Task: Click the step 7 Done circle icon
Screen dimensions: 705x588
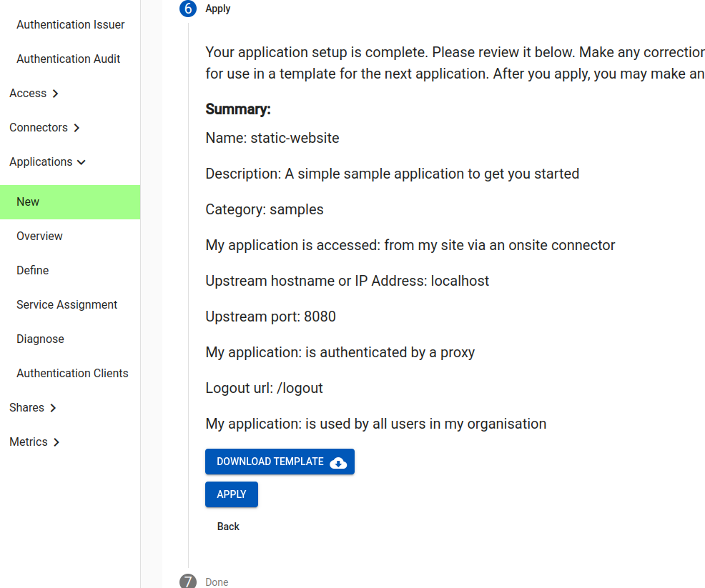Action: click(188, 582)
